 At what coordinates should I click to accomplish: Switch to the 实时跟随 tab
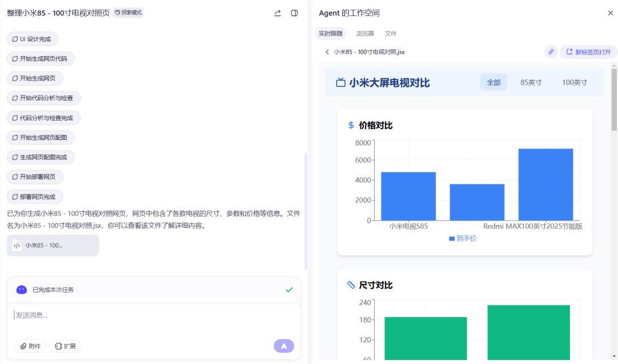pos(331,34)
